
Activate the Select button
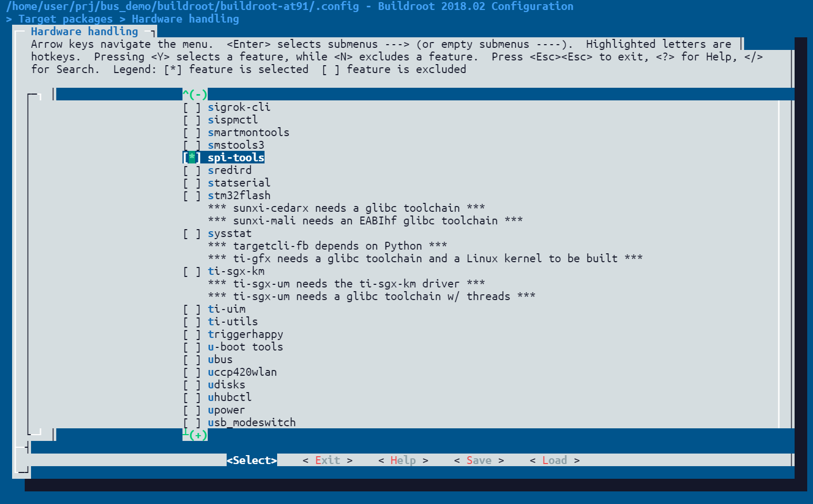[x=252, y=460]
